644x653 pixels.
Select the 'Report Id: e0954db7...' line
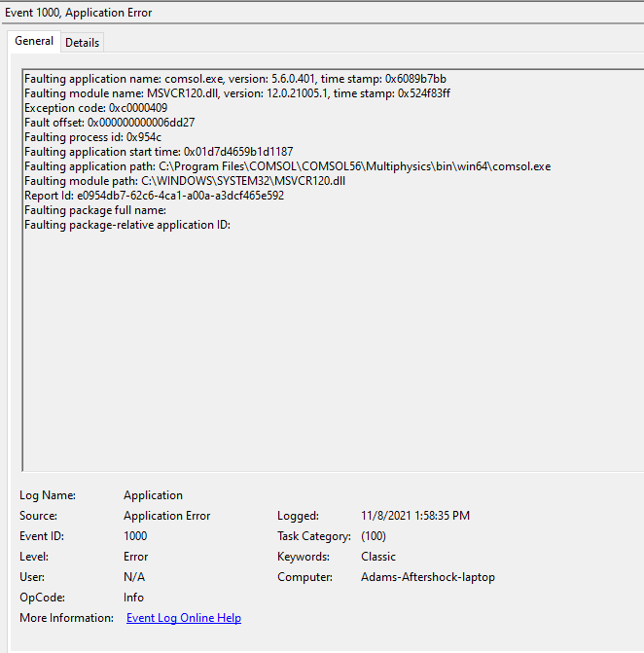pos(154,196)
